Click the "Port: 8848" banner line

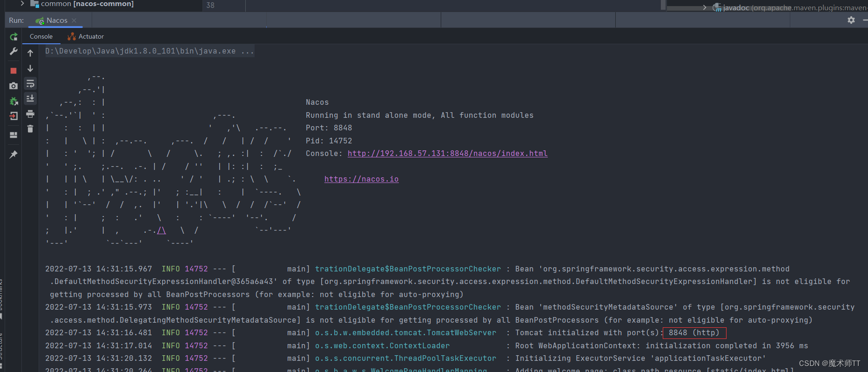tap(329, 128)
